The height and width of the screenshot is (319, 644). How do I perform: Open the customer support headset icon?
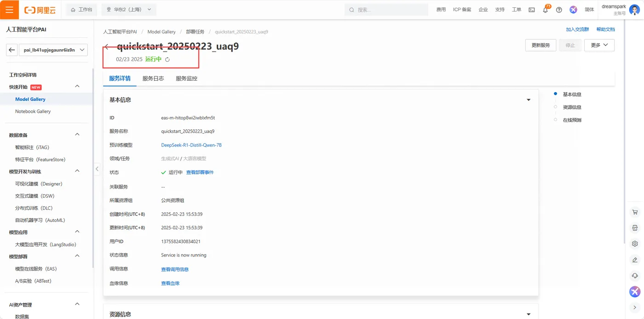click(x=635, y=276)
